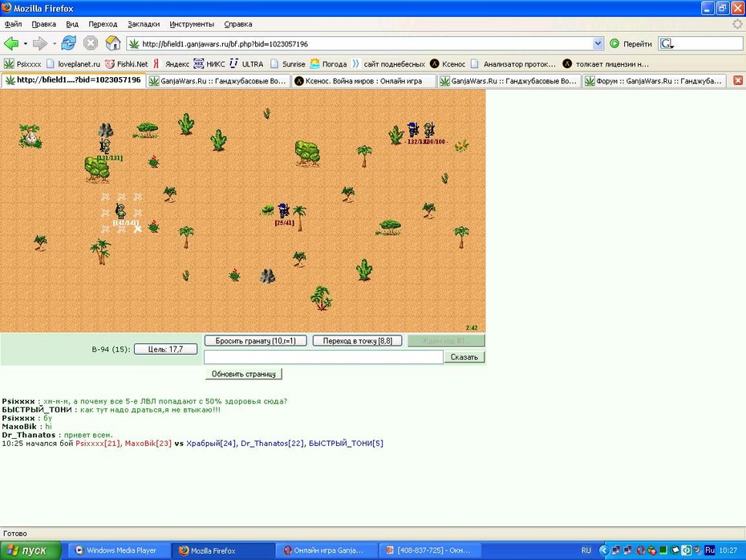Click the highlighted white X move marker

137,229
